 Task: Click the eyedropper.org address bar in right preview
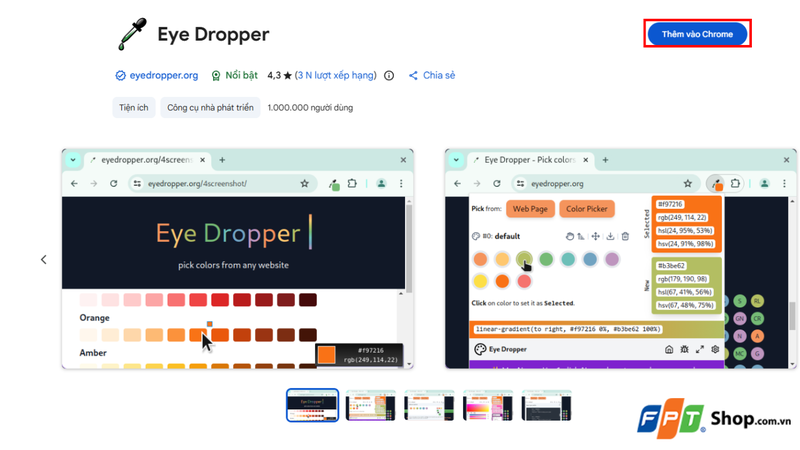(606, 184)
